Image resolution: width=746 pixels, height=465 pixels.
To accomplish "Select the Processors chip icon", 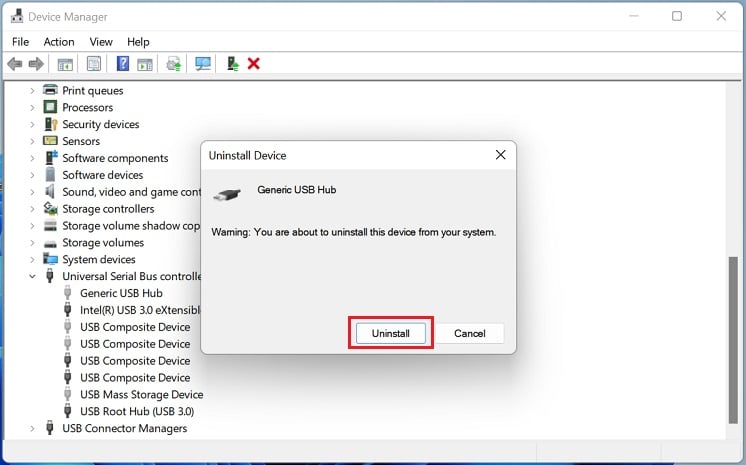I will coord(50,107).
